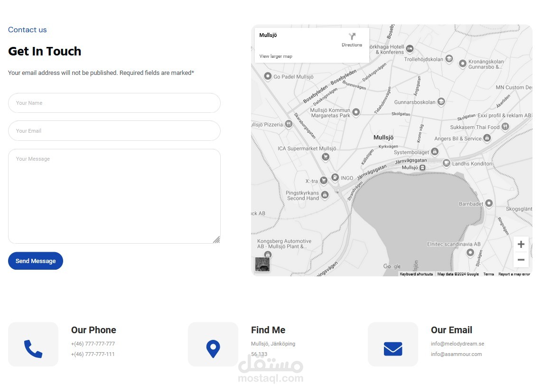Click the info@melodydream.se email address

(x=458, y=344)
